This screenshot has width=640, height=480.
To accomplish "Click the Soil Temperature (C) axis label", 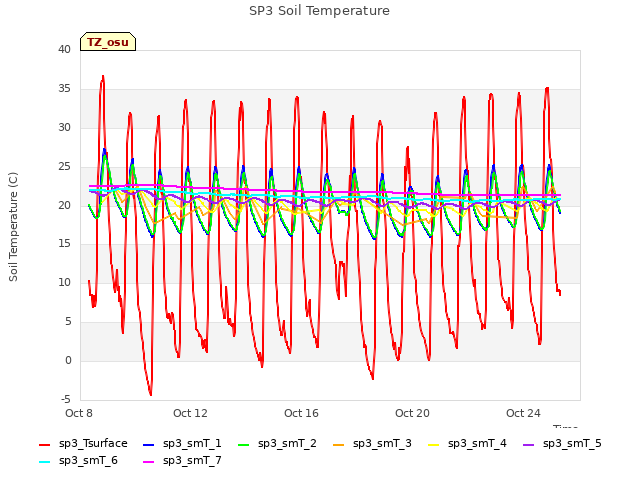I will point(13,227).
